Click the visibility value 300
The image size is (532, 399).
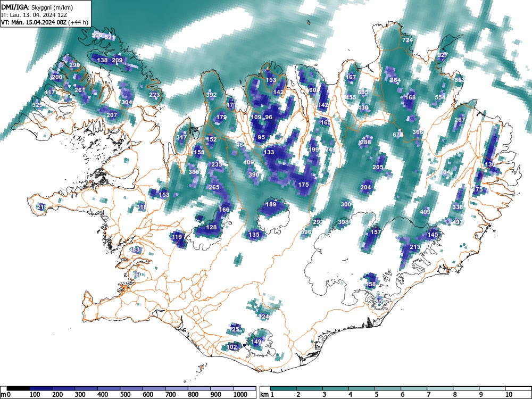pos(346,205)
